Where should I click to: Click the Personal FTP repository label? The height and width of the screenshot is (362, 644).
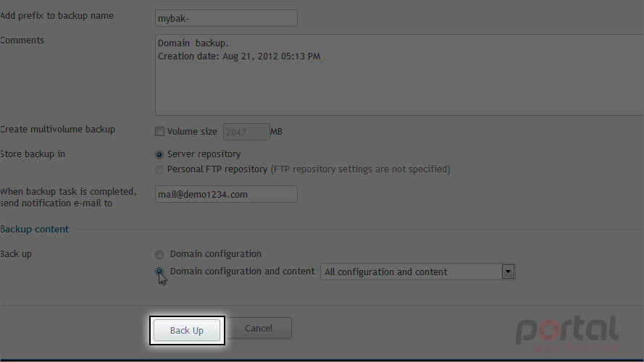click(x=217, y=169)
